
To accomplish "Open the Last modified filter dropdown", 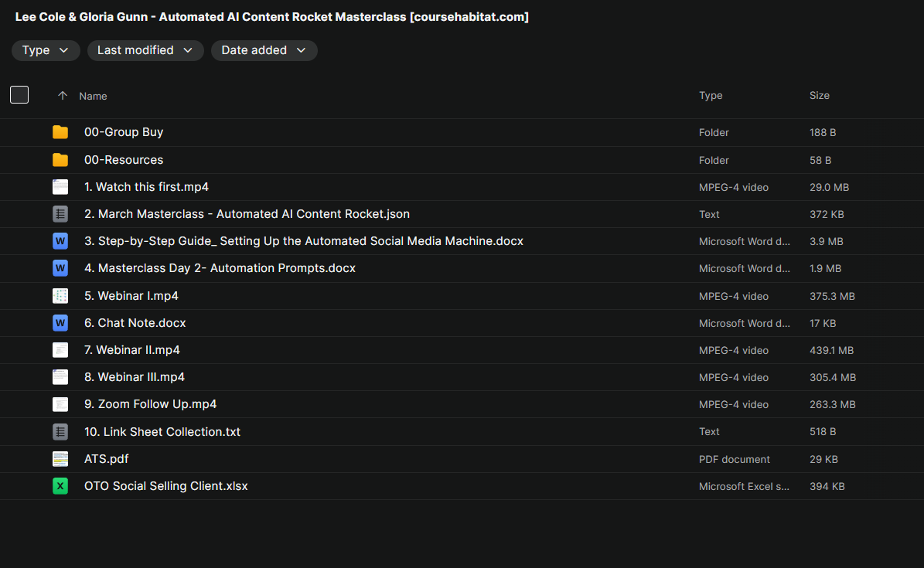I will [x=145, y=50].
